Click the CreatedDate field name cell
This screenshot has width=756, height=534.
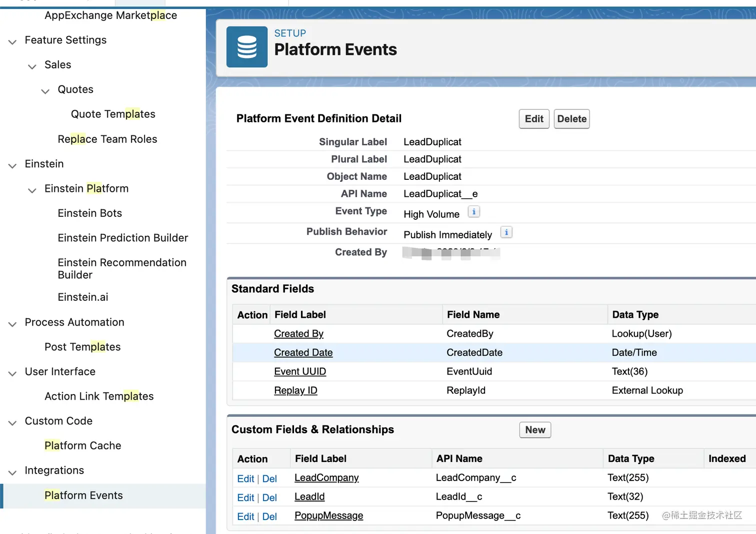pyautogui.click(x=474, y=353)
